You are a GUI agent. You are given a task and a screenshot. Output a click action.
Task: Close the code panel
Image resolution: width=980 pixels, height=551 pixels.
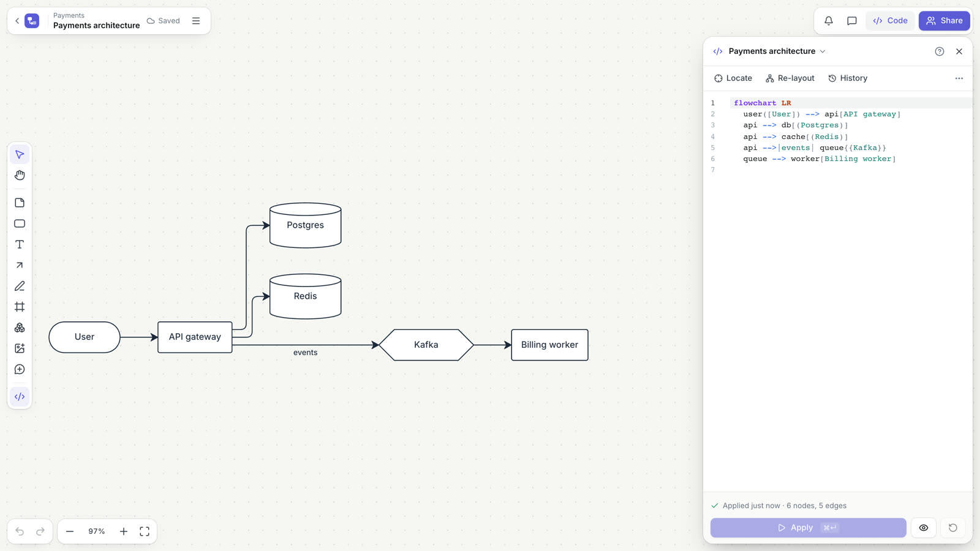point(959,51)
